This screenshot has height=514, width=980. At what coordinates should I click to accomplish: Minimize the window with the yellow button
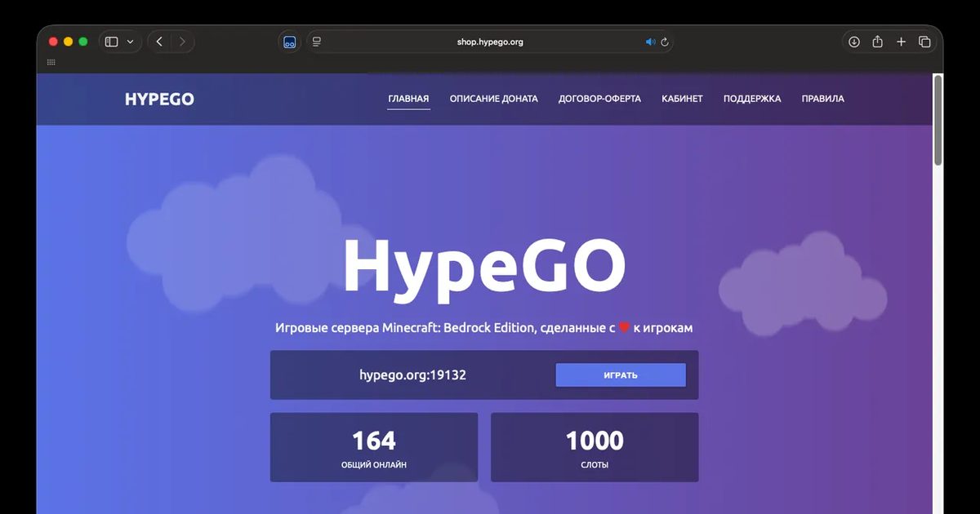[x=69, y=42]
